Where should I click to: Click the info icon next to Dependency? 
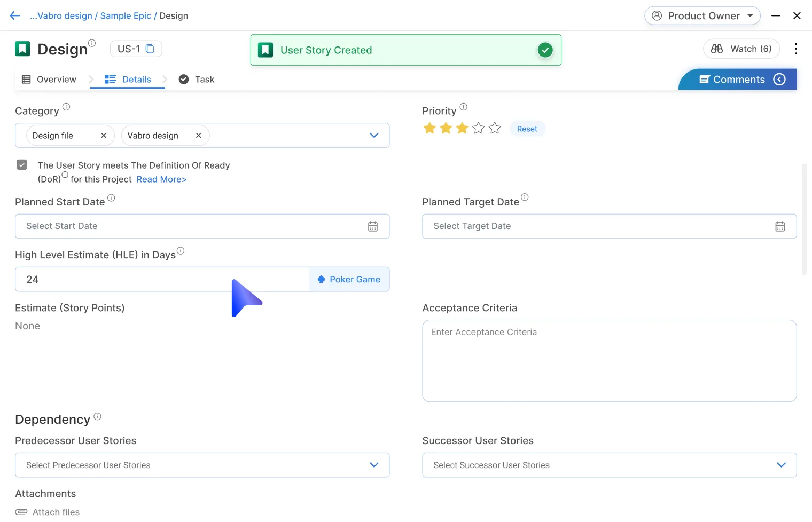click(97, 416)
